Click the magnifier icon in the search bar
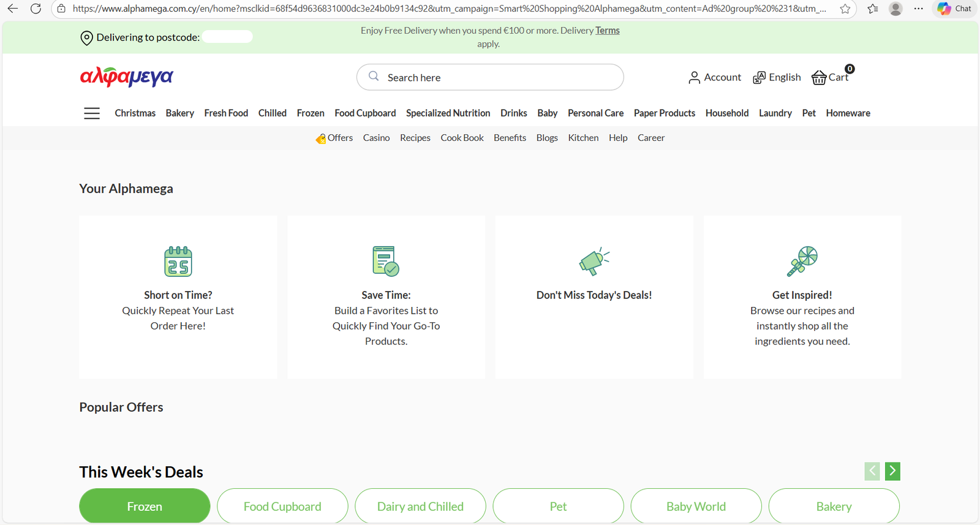Viewport: 980px width, 525px height. tap(374, 77)
